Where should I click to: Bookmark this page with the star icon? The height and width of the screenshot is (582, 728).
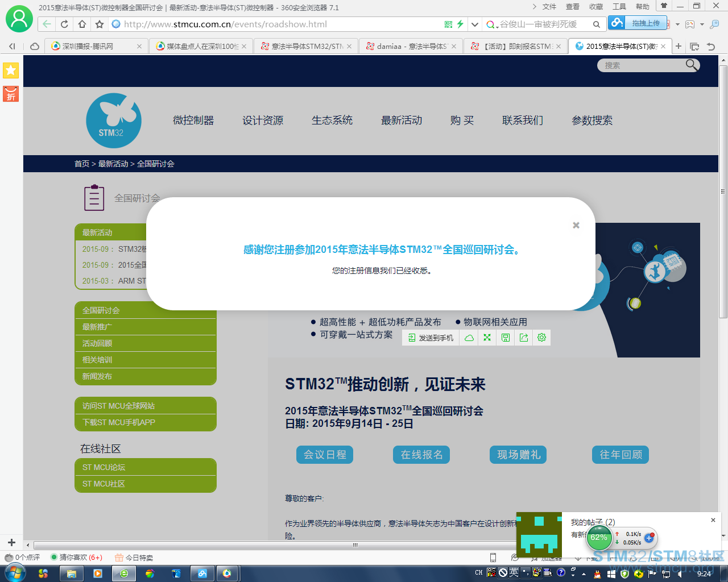(100, 24)
